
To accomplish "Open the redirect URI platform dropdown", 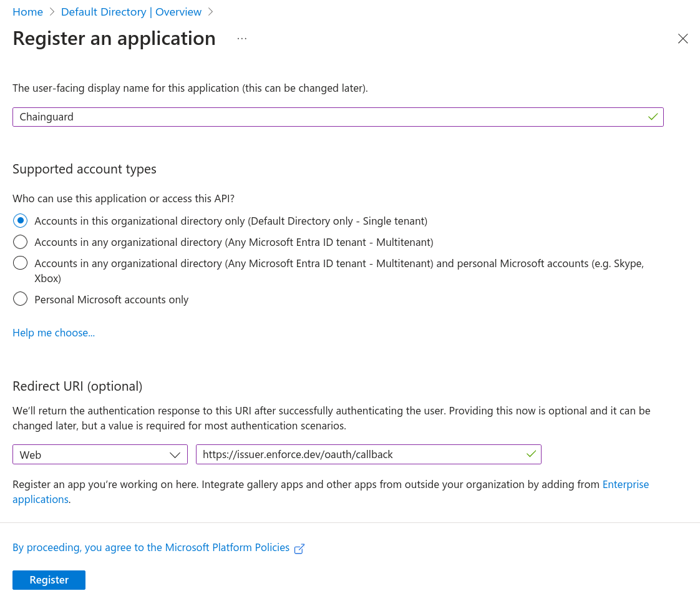I will 100,454.
